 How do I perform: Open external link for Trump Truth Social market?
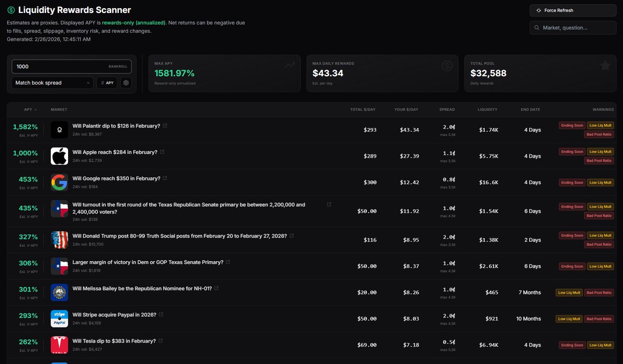click(292, 235)
